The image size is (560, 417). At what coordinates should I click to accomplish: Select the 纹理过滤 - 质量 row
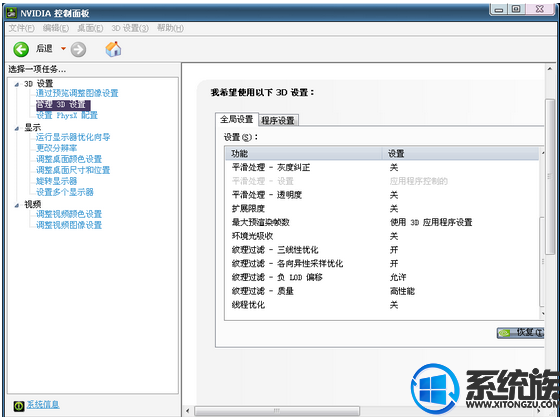382,291
